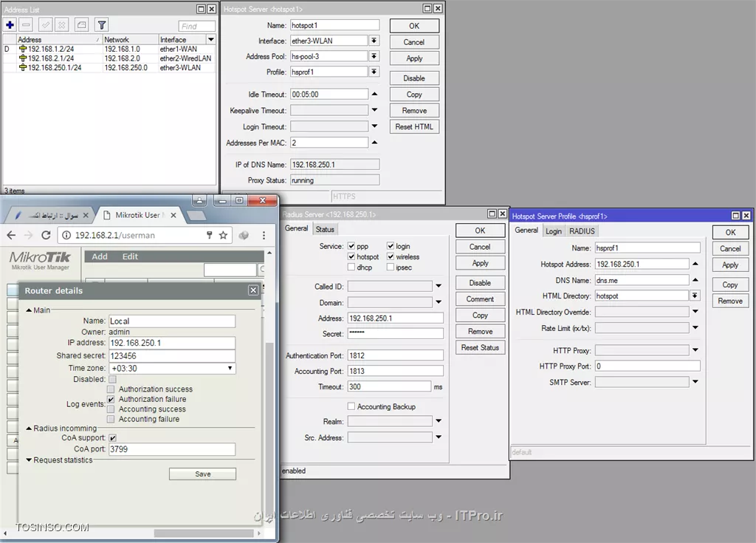Viewport: 756px width, 543px height.
Task: Click the remove (minus) icon in Address List
Action: click(27, 25)
